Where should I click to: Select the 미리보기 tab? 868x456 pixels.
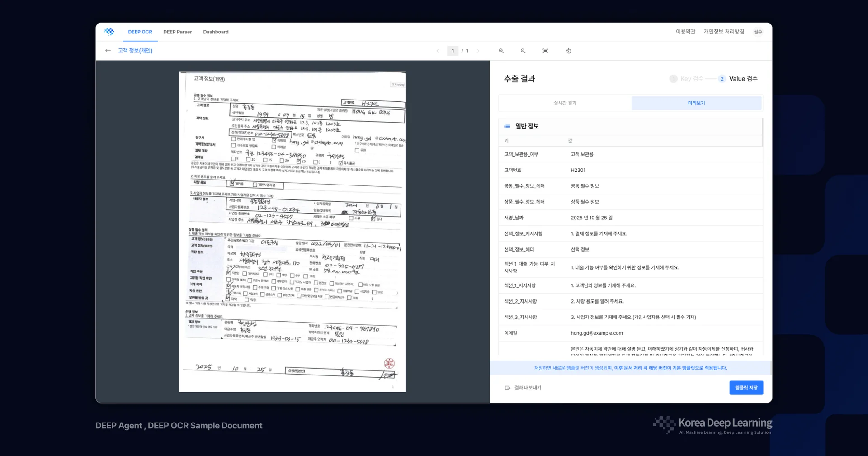point(696,103)
